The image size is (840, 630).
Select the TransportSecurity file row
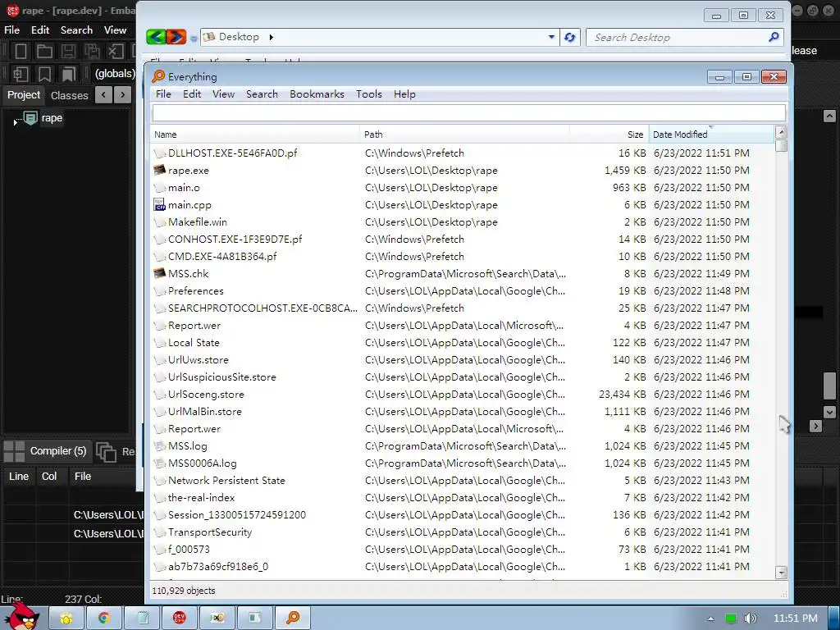[463, 532]
